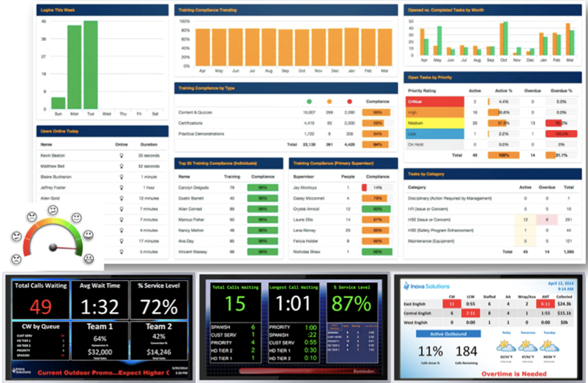Select Content & Quizzes compliance type
Screen dimensions: 588x383
click(x=195, y=112)
